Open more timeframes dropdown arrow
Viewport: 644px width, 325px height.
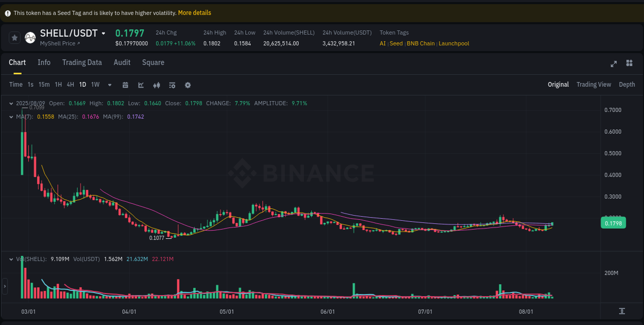coord(109,85)
